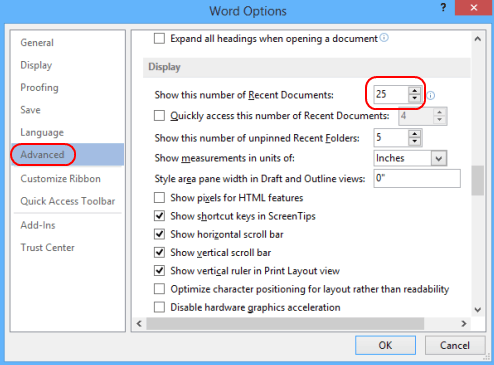This screenshot has width=494, height=365.
Task: Uncheck Show vertical scroll bar option
Action: 159,252
